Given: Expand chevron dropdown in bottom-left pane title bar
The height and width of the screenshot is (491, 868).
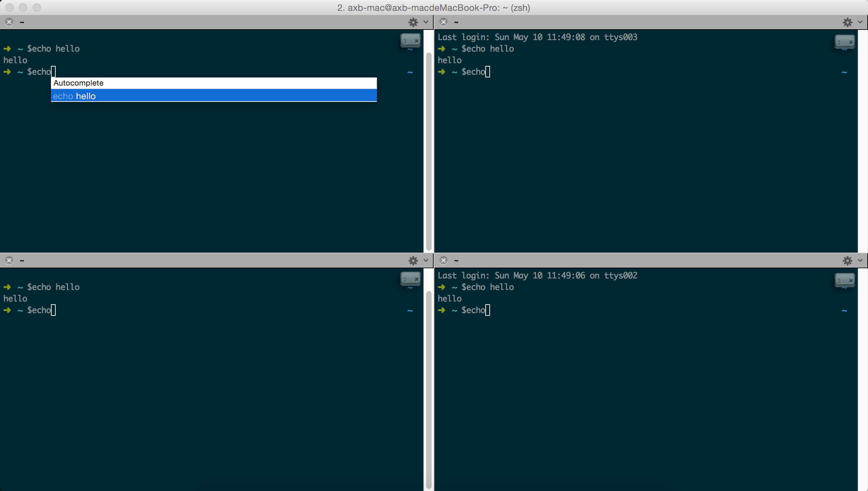Looking at the screenshot, I should (426, 260).
